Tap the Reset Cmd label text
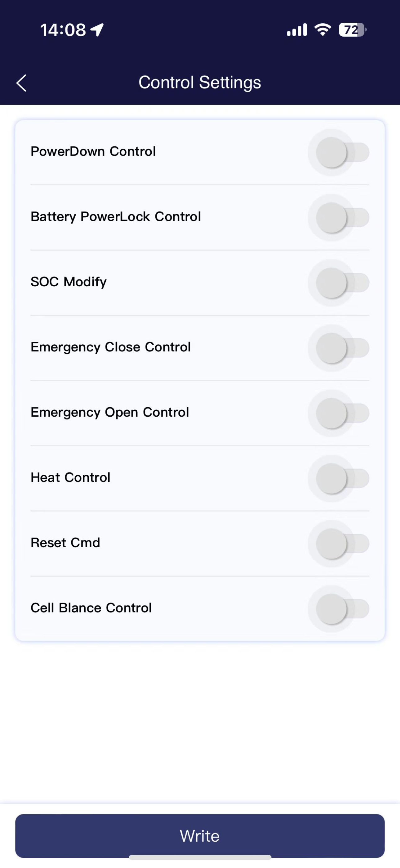The height and width of the screenshot is (868, 400). click(x=65, y=543)
